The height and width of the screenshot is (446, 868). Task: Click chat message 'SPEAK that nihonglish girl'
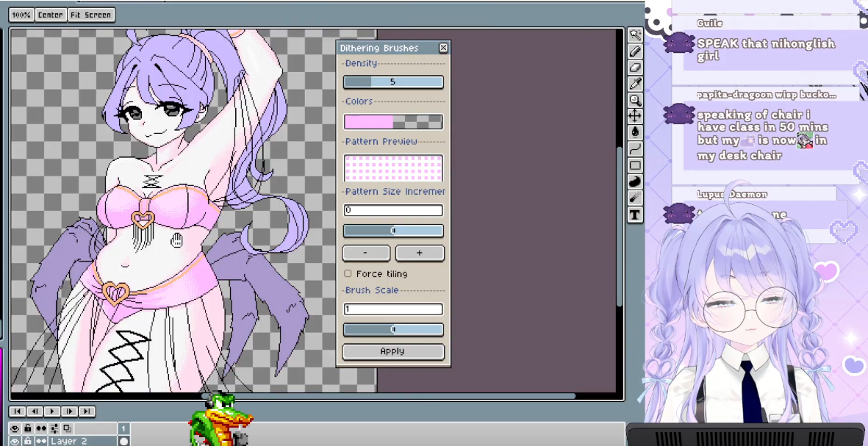coord(766,50)
